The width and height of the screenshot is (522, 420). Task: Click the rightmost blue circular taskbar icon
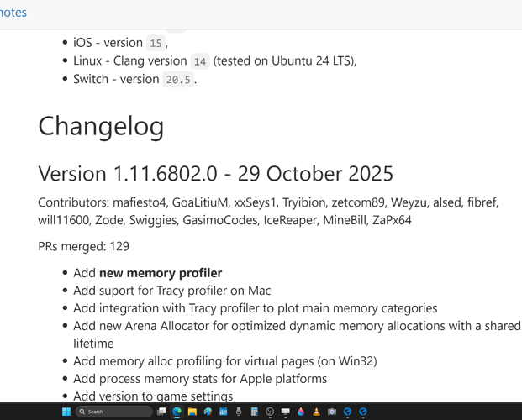point(363,412)
